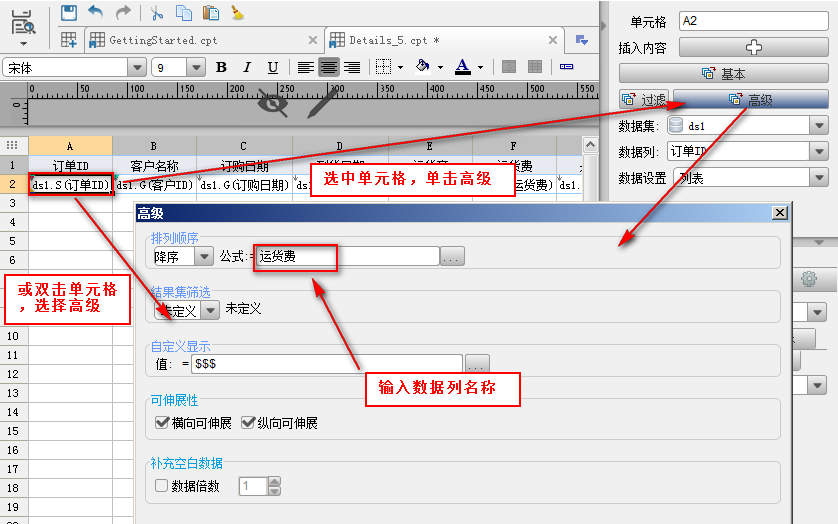The height and width of the screenshot is (524, 838).
Task: Click the sheet scrollbar up arrow
Action: (x=590, y=145)
